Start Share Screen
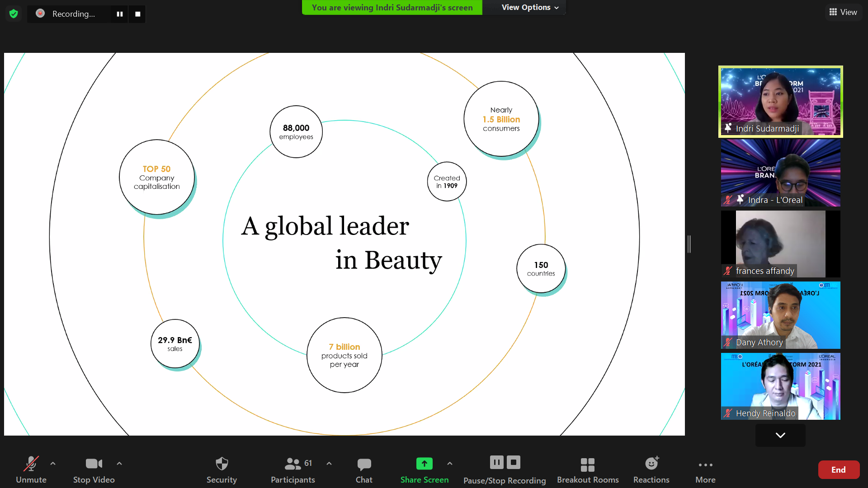 [425, 470]
